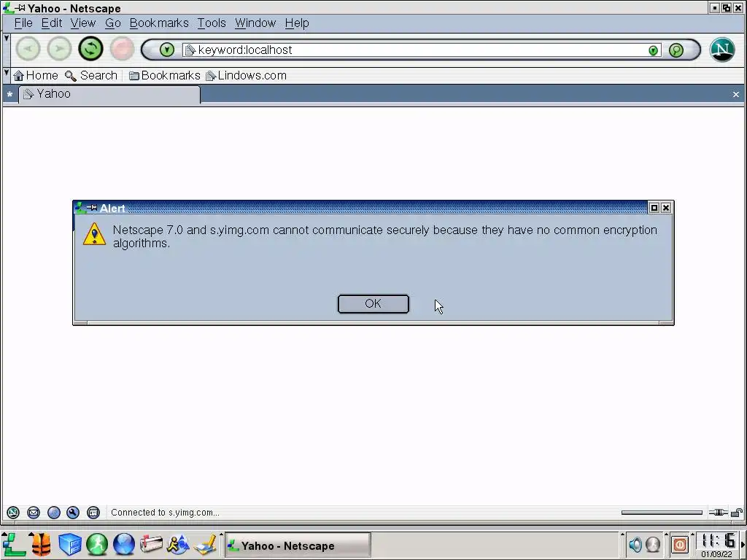747x560 pixels.
Task: Close the Alert dialog with its X button
Action: (666, 208)
